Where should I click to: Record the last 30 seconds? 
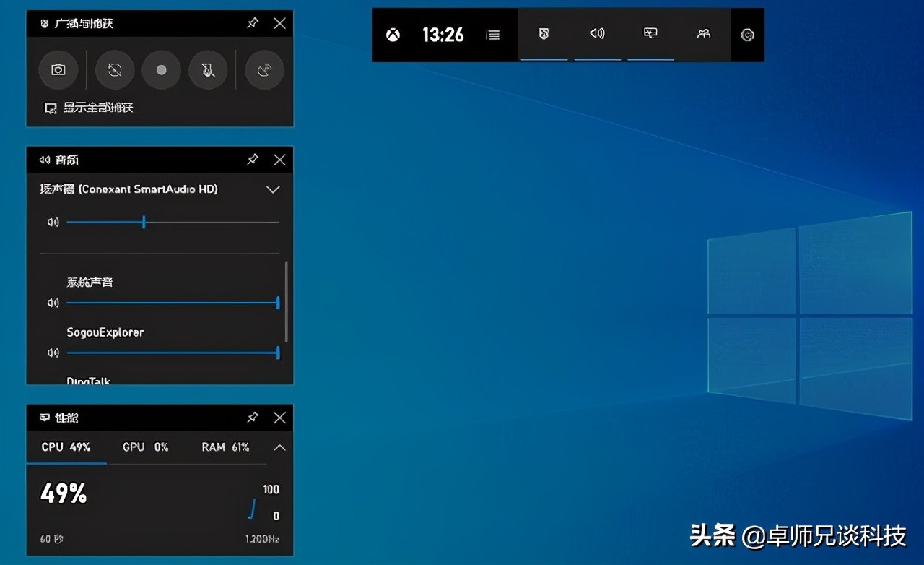tap(115, 70)
